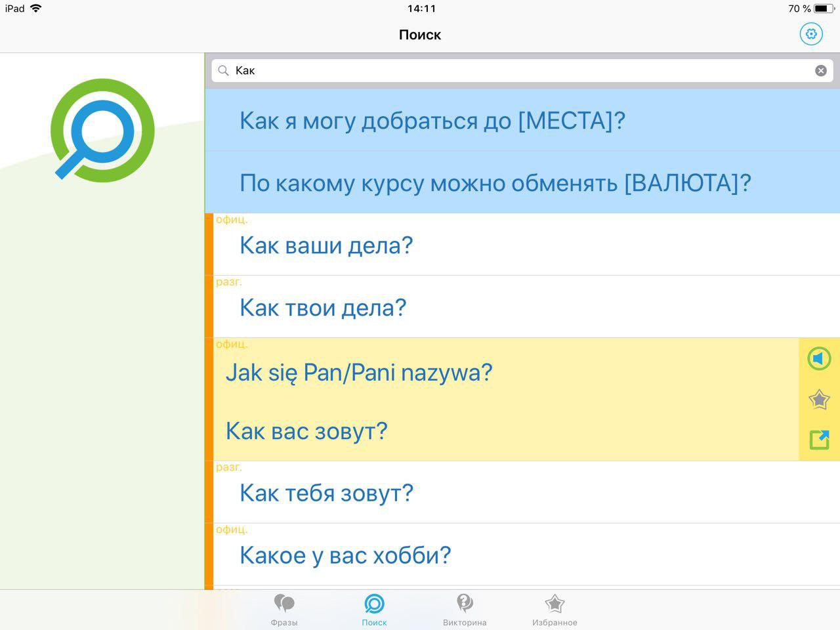Play audio for 'Jak się Pan/Pani nazywa?'

pos(818,358)
